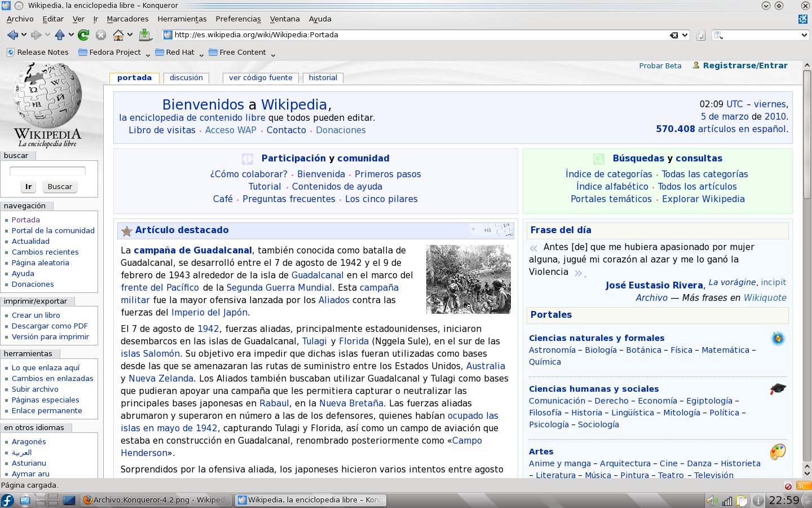
Task: Click the Ciencias naturales y formales portal icon
Action: click(x=778, y=339)
